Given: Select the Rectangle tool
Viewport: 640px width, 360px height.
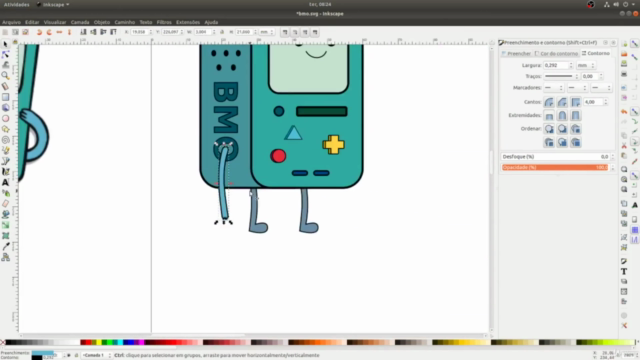Looking at the screenshot, I should (5, 97).
